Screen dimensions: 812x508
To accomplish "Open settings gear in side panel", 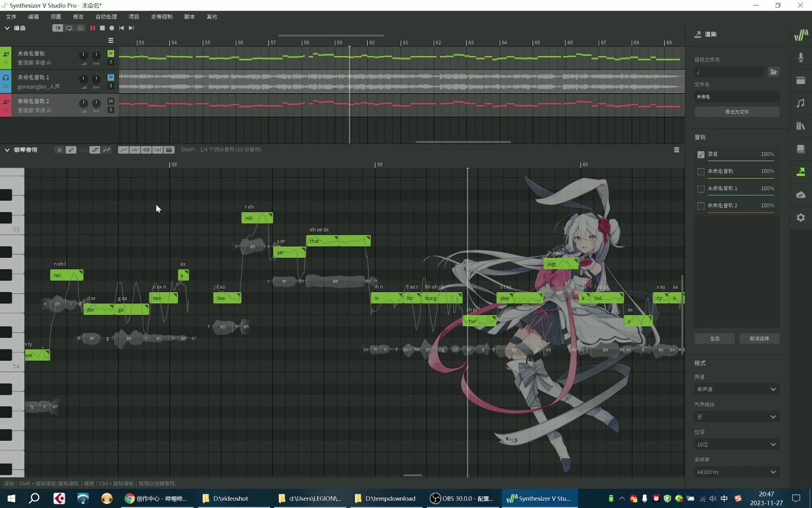I will tap(801, 218).
